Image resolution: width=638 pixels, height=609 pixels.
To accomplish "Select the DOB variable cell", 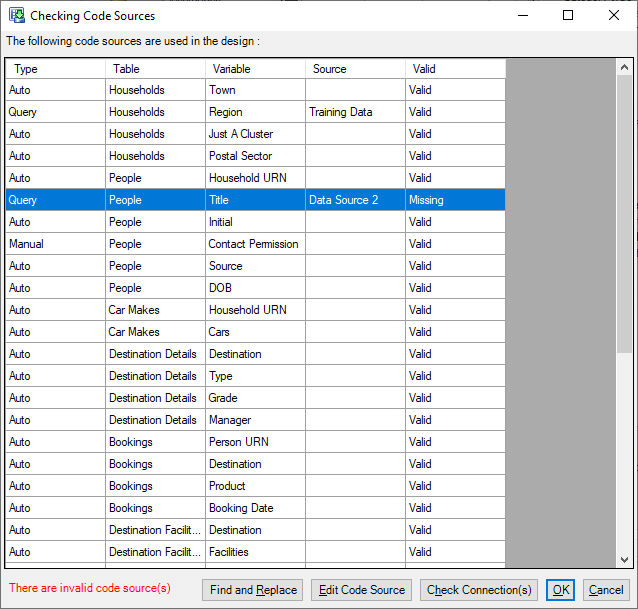I will coord(256,288).
